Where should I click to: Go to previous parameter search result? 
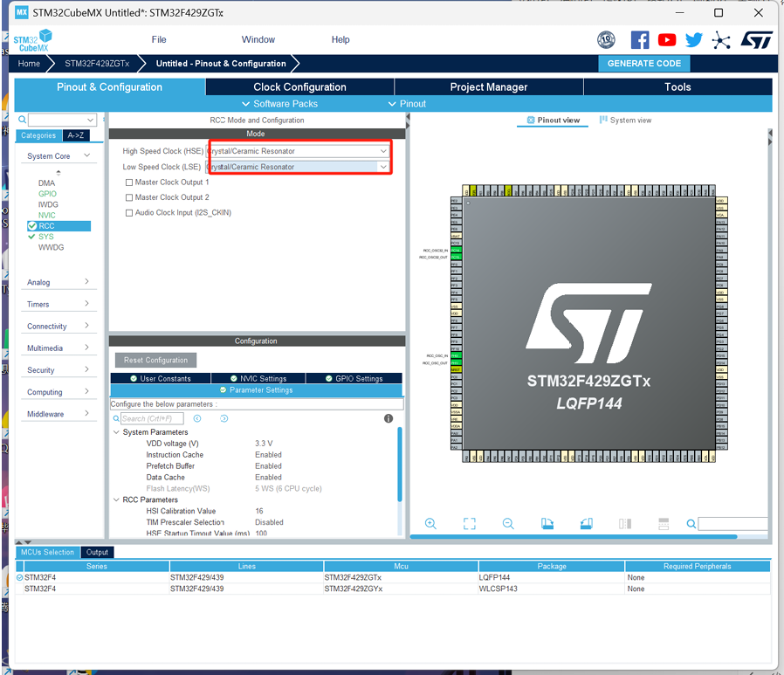pos(197,418)
